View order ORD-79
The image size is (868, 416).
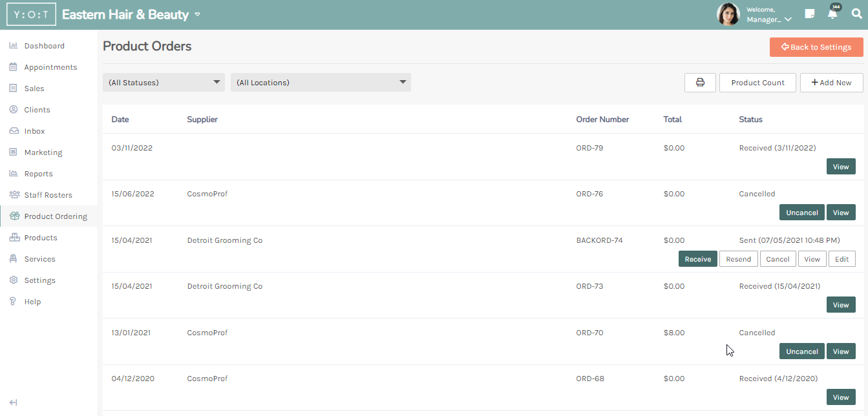click(841, 167)
